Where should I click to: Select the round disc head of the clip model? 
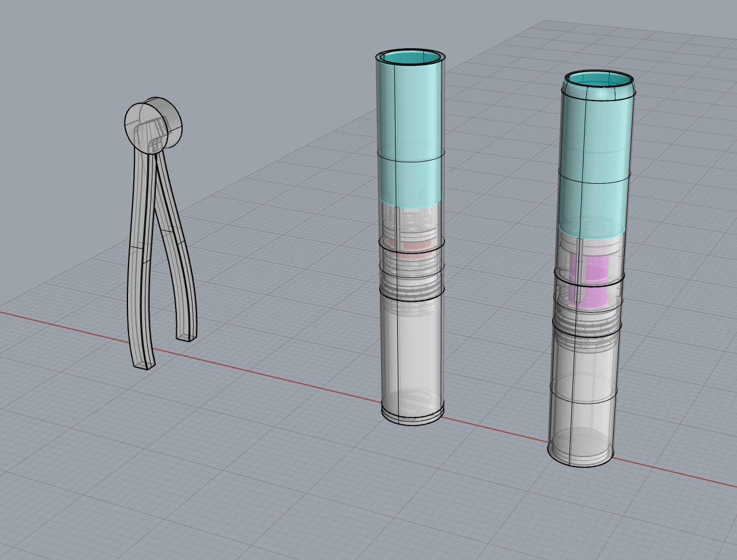[154, 125]
